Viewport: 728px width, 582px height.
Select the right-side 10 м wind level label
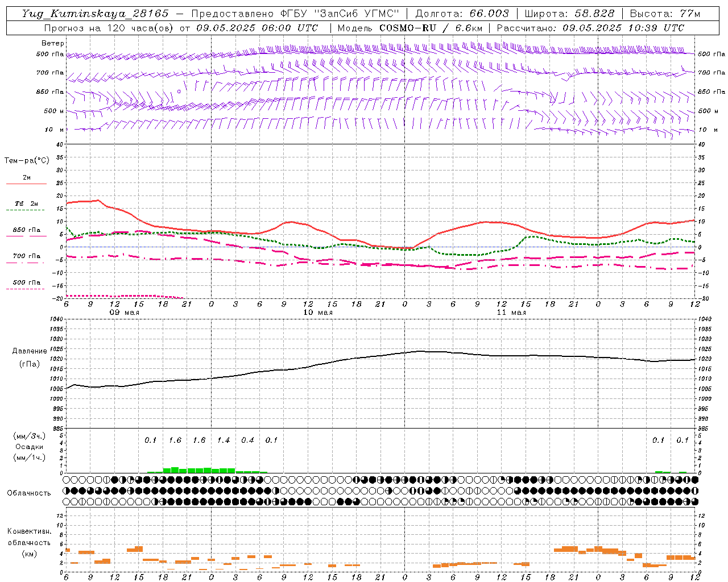pyautogui.click(x=708, y=130)
